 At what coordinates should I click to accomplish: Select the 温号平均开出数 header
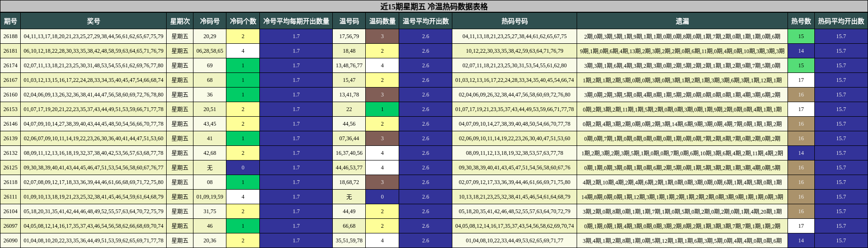[426, 21]
